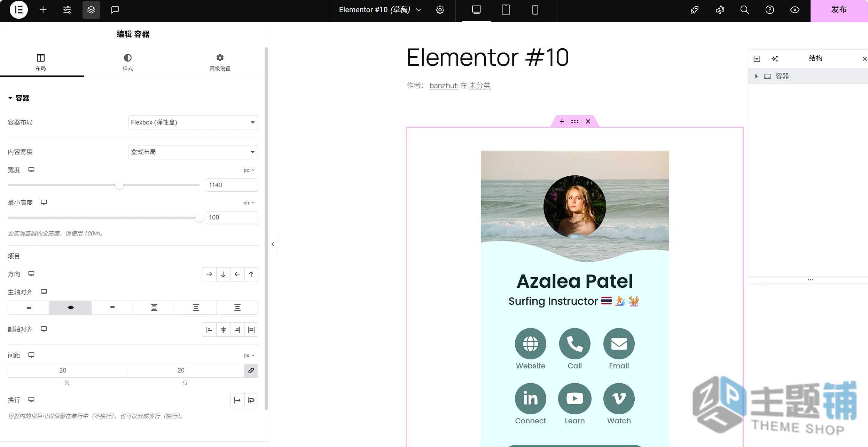Viewport: 868px width, 447px height.
Task: Open the 容器布局 Flexbox dropdown
Action: [x=193, y=122]
